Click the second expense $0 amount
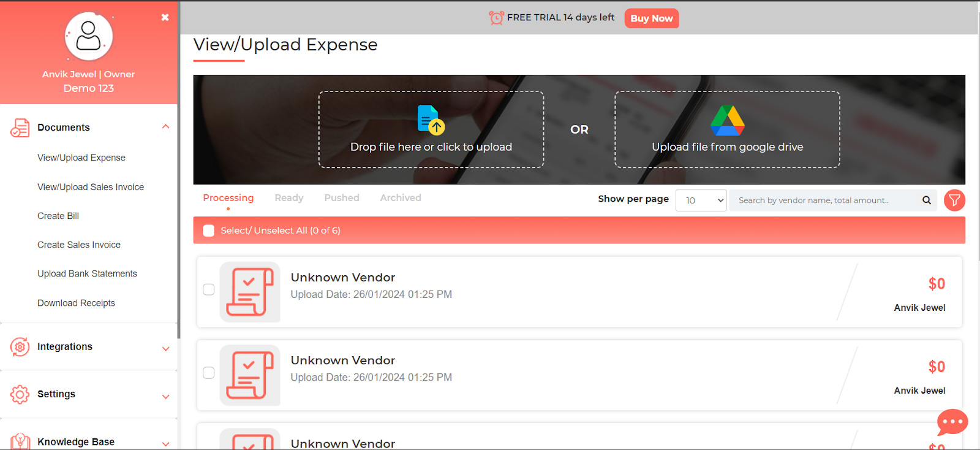This screenshot has width=980, height=450. (x=937, y=367)
